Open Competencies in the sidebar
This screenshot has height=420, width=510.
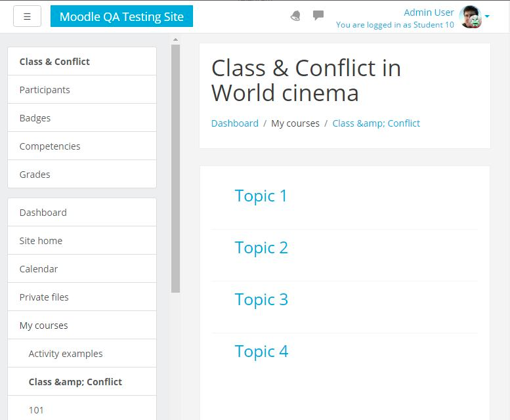pyautogui.click(x=82, y=146)
